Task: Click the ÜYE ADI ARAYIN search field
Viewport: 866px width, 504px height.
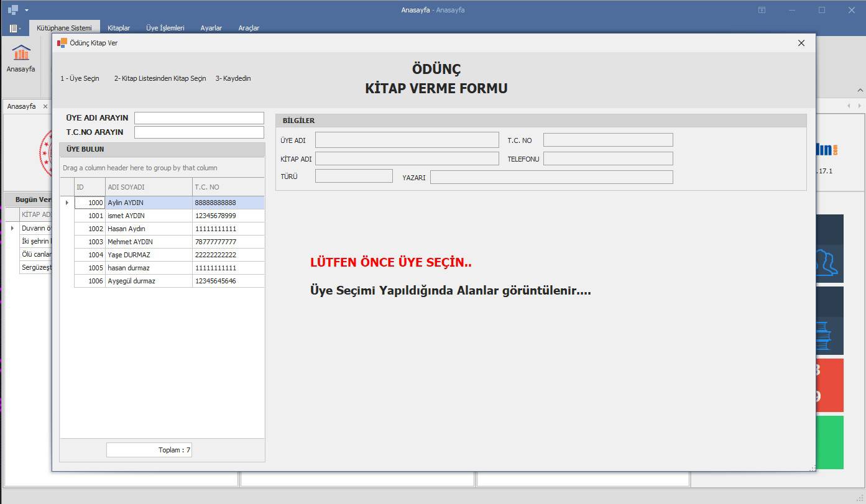Action: click(x=199, y=118)
